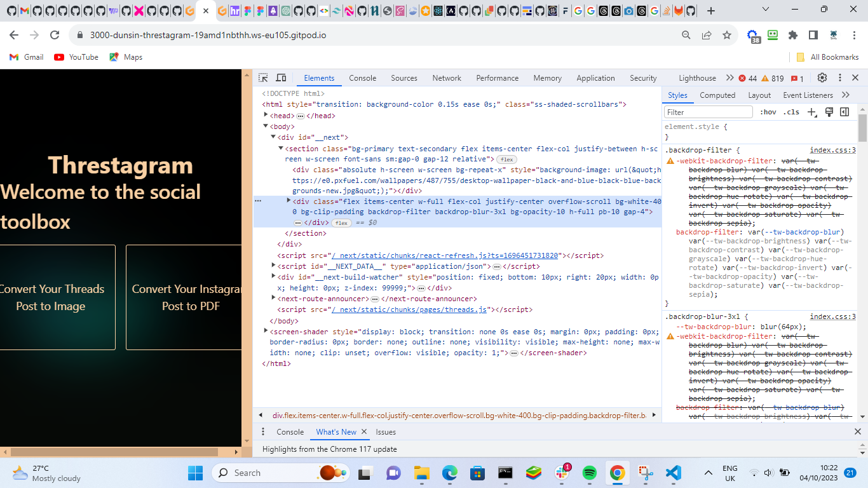Image resolution: width=868 pixels, height=488 pixels.
Task: Toggle the .cls class editor
Action: pos(792,112)
